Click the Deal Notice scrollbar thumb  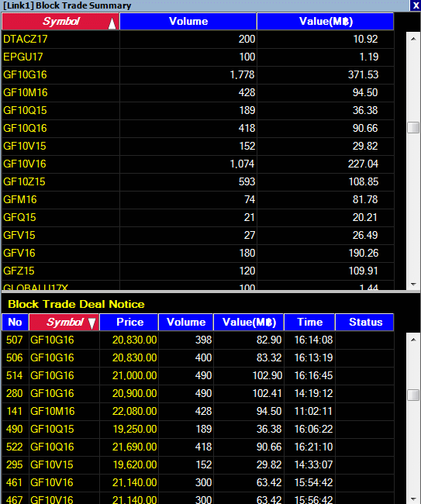point(413,395)
